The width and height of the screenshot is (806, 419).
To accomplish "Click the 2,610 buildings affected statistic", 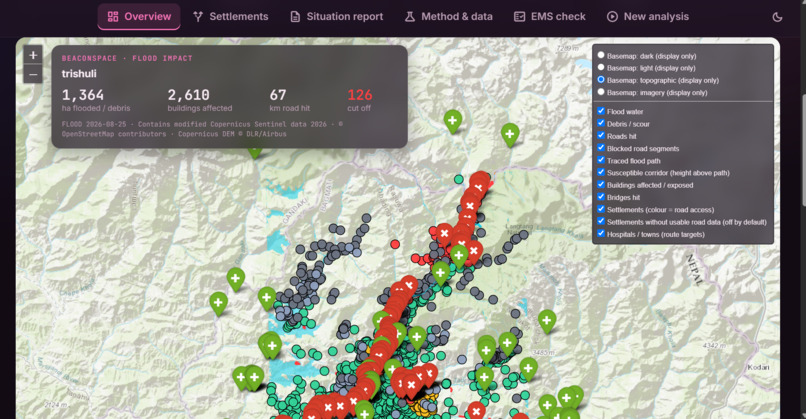I will tap(199, 100).
